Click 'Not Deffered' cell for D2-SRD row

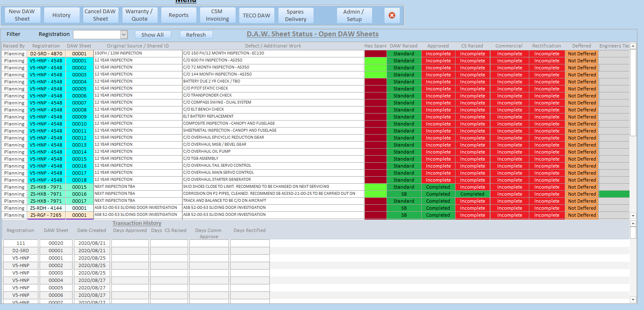point(582,54)
